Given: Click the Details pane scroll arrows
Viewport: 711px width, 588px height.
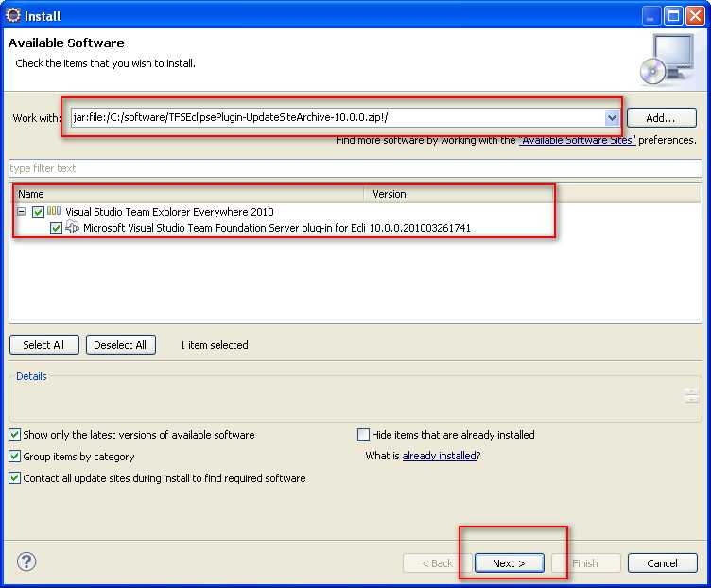Looking at the screenshot, I should coord(691,396).
